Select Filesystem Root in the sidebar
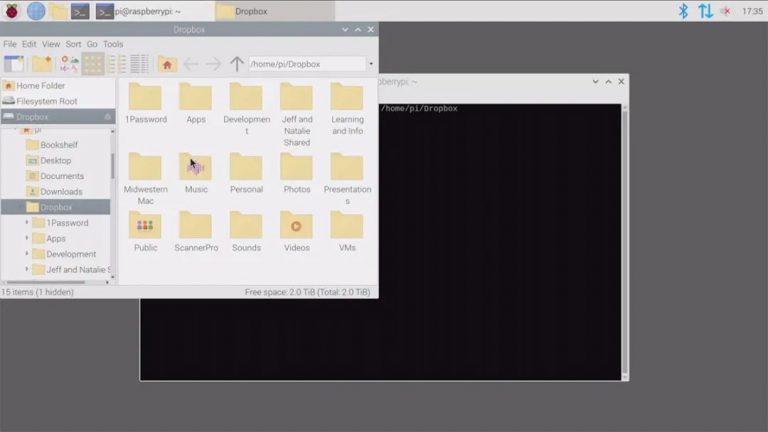This screenshot has height=432, width=768. pyautogui.click(x=46, y=101)
